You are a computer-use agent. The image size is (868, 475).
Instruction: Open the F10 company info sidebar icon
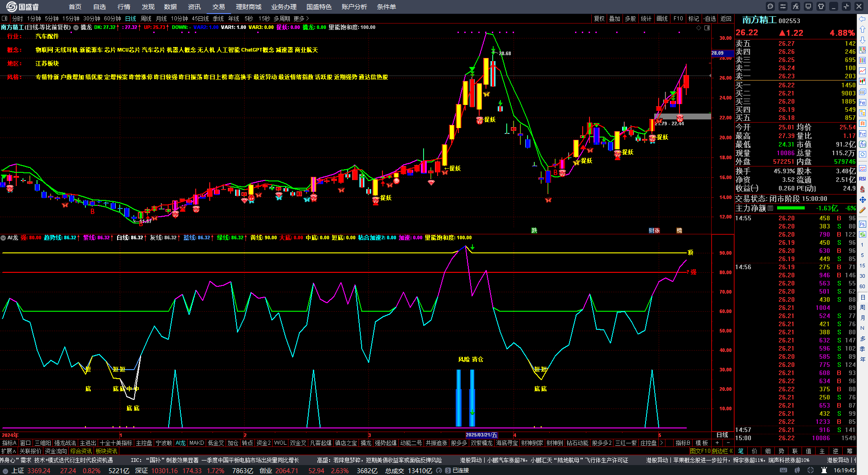[x=863, y=103]
